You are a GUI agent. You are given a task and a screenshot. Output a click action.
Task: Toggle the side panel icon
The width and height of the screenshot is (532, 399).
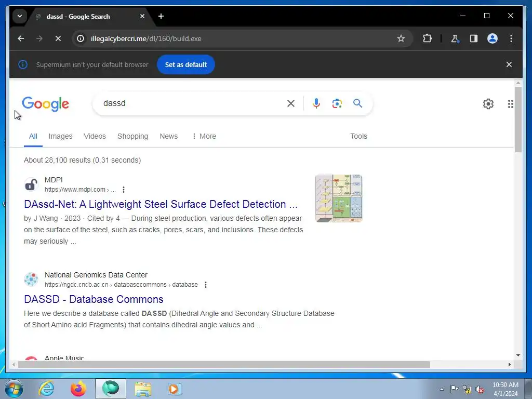click(474, 38)
